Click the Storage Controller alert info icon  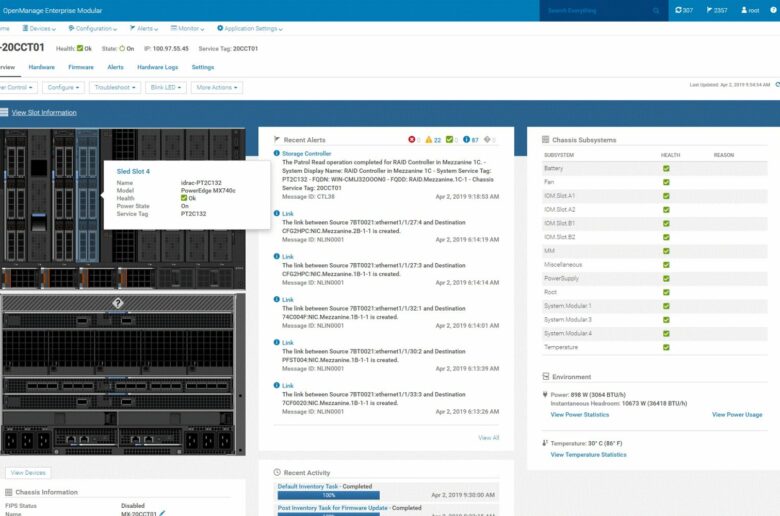(x=277, y=153)
